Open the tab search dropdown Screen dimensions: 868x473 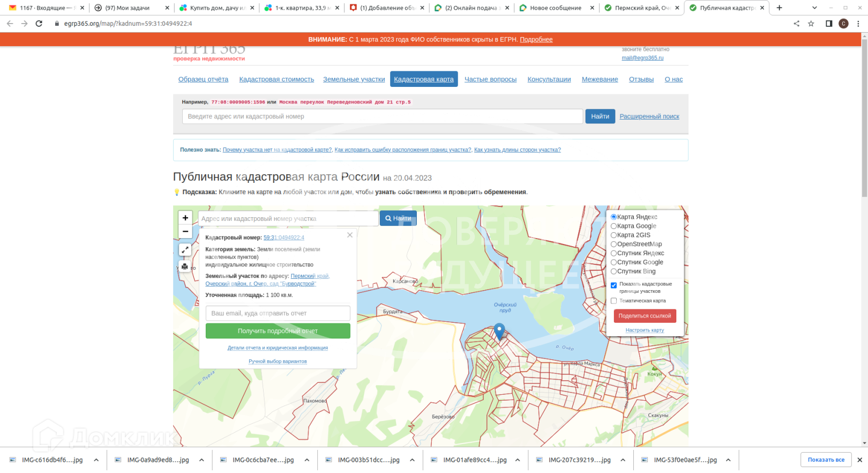814,8
